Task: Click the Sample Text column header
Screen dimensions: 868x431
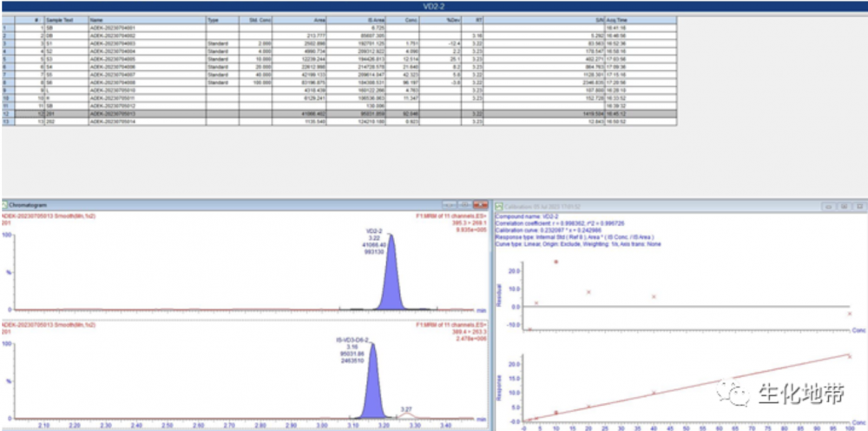Action: point(67,19)
